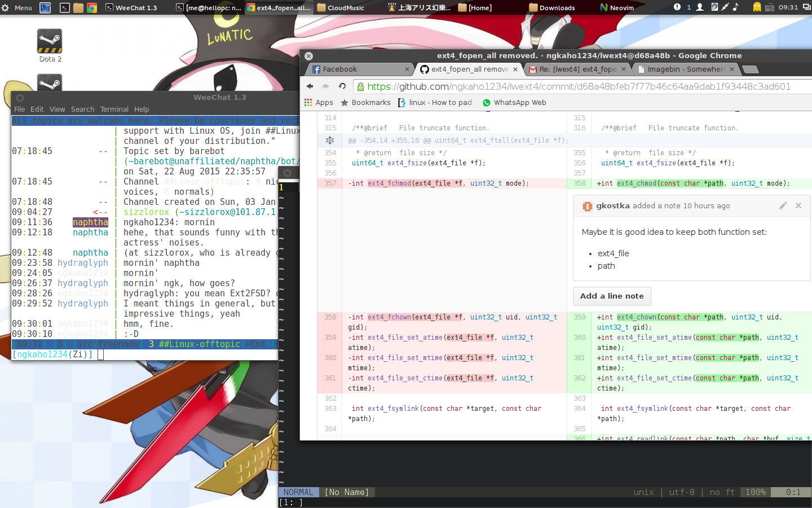Close the Facebook tab
Image resolution: width=812 pixels, height=508 pixels.
pos(407,69)
